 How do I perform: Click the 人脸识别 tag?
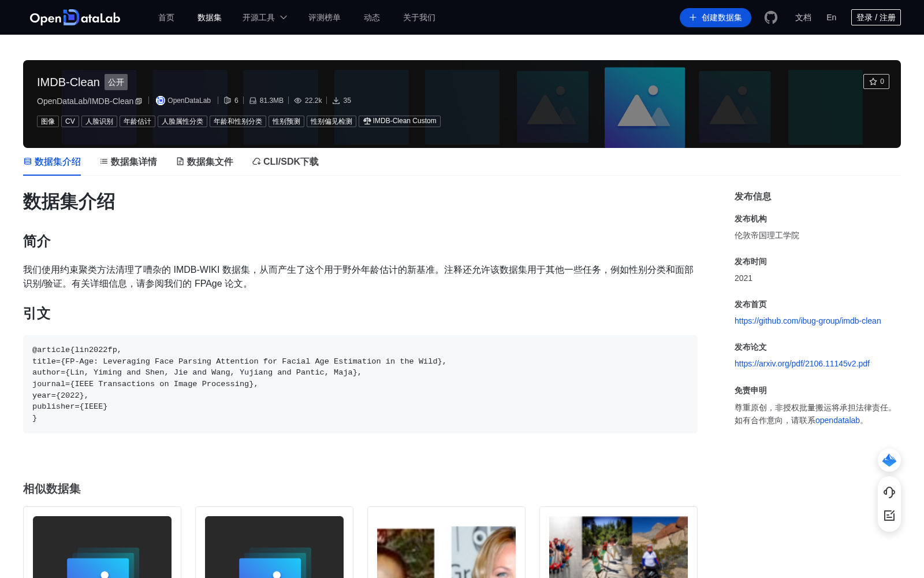pos(99,121)
